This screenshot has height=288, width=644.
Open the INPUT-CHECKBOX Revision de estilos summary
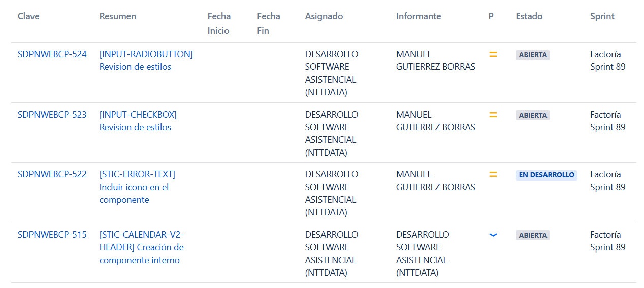tap(138, 121)
